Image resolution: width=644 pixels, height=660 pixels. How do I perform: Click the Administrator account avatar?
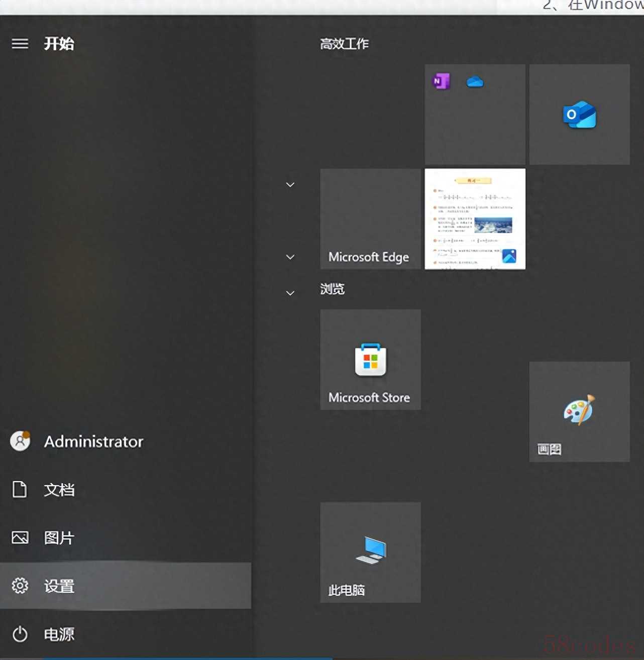coord(20,441)
